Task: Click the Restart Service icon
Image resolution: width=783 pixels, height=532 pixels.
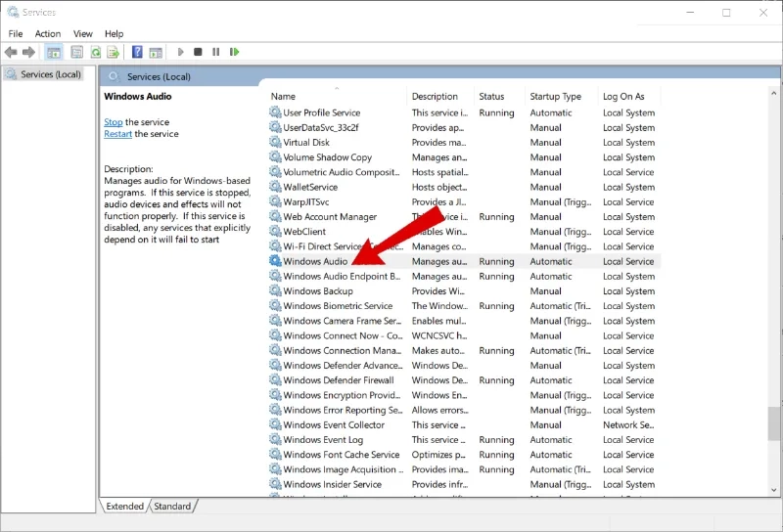Action: point(234,52)
